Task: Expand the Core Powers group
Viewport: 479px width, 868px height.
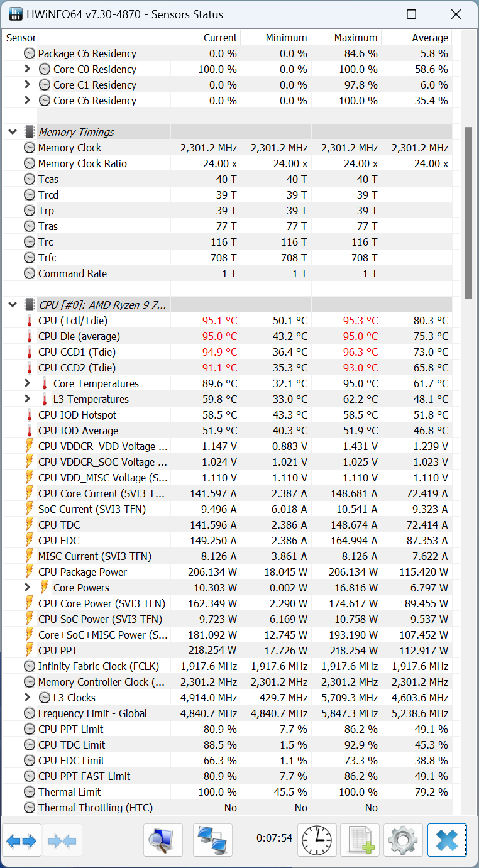Action: coord(27,588)
